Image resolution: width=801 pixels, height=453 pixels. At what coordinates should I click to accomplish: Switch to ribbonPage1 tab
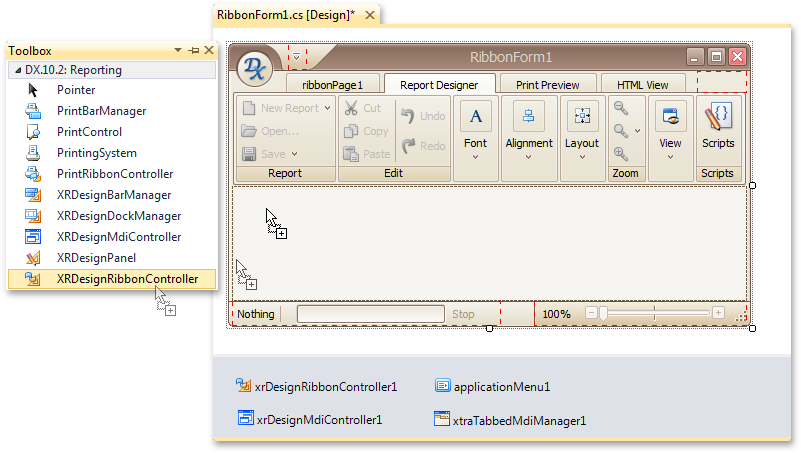[333, 85]
